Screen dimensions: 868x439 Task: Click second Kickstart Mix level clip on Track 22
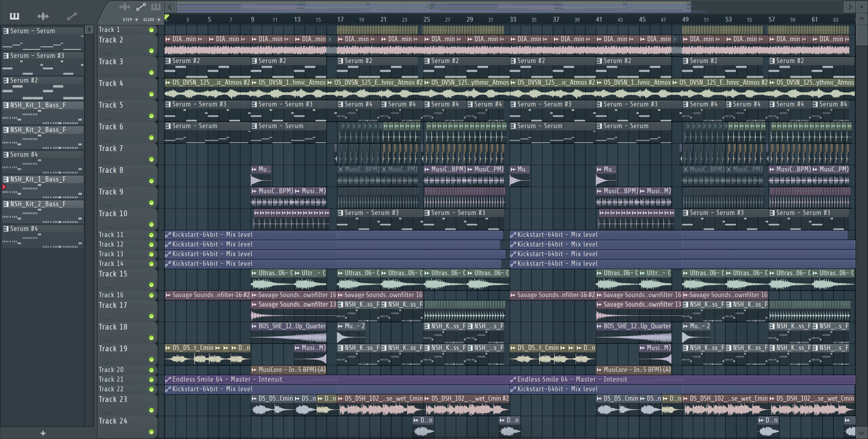click(x=682, y=389)
